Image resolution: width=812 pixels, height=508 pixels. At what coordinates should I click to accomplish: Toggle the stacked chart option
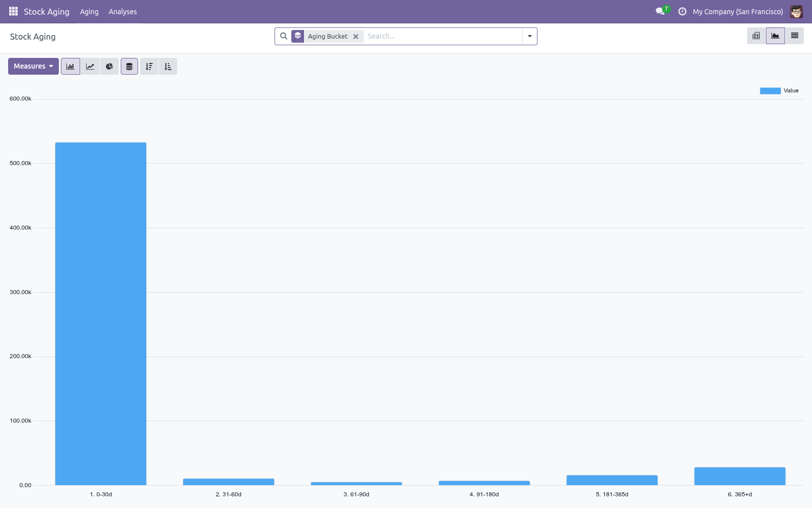(129, 66)
